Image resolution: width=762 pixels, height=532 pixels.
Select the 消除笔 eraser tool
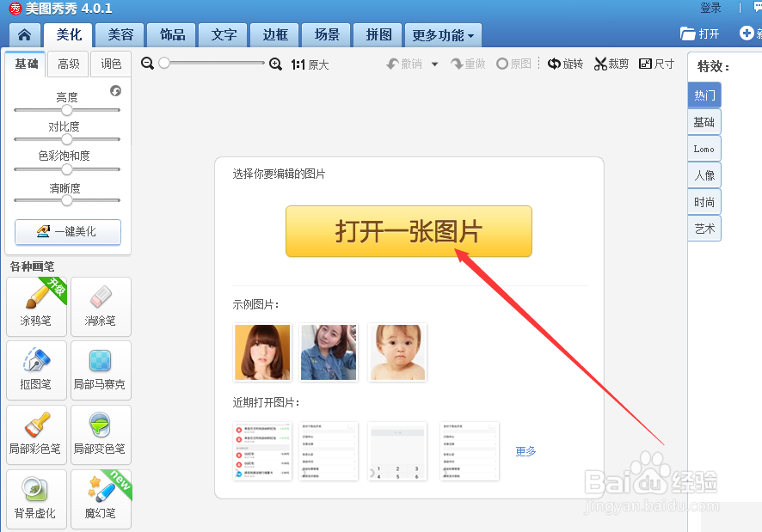click(101, 307)
